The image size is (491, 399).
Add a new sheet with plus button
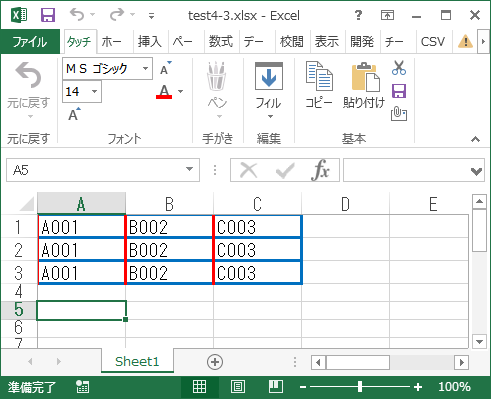click(215, 362)
